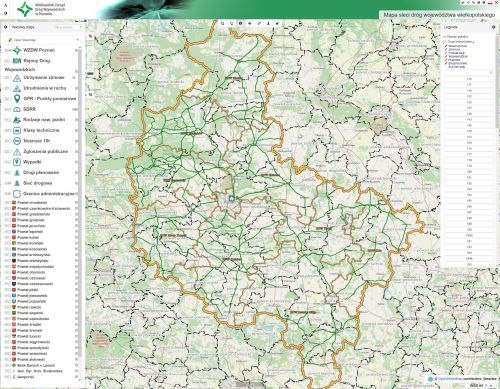500x389 pixels.
Task: Click the Legenda panel title
Action: [x=451, y=27]
